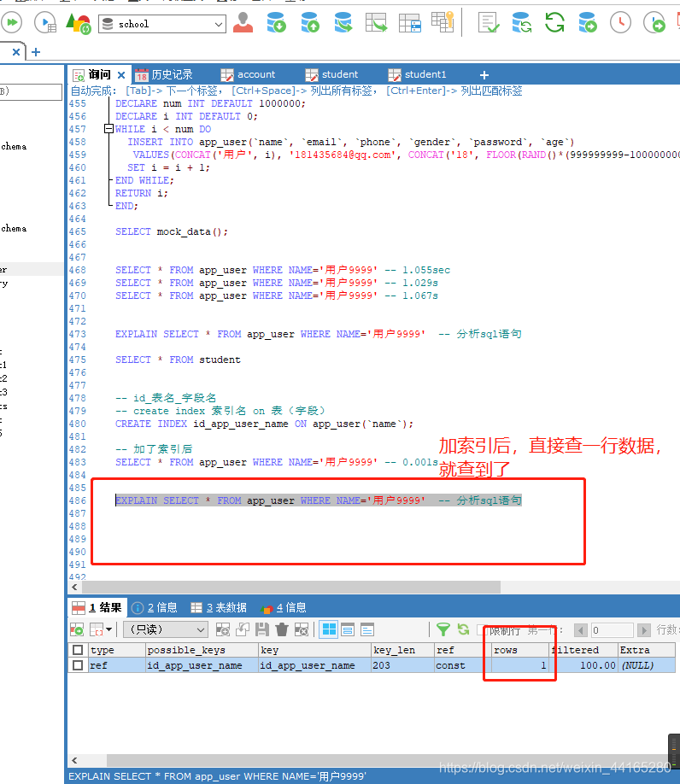Click the 'key_len' column header
Image resolution: width=680 pixels, height=784 pixels.
(402, 650)
